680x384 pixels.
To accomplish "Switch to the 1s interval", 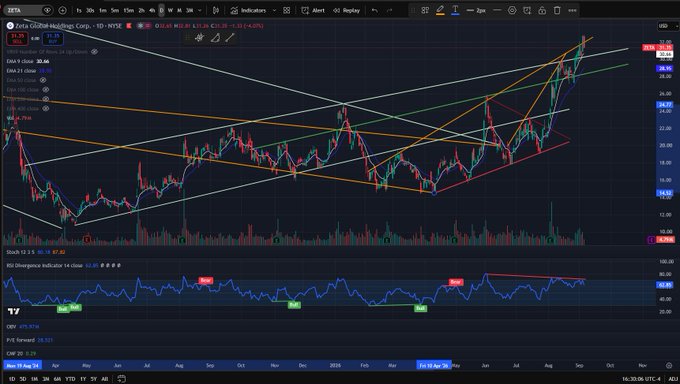I will 79,10.
